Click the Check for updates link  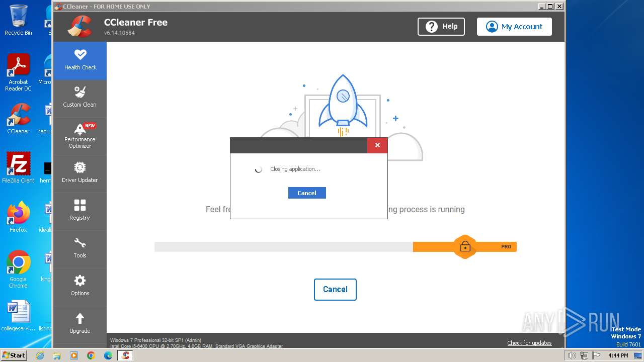point(529,343)
